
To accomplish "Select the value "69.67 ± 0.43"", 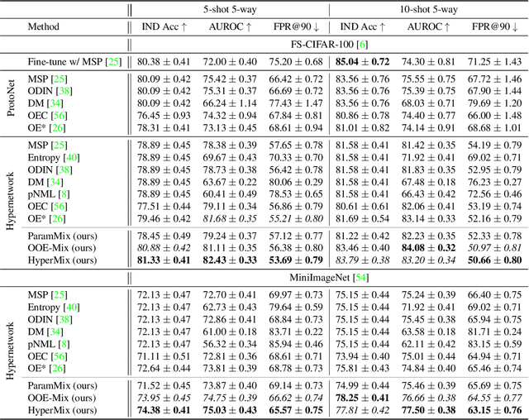I will [x=230, y=158].
